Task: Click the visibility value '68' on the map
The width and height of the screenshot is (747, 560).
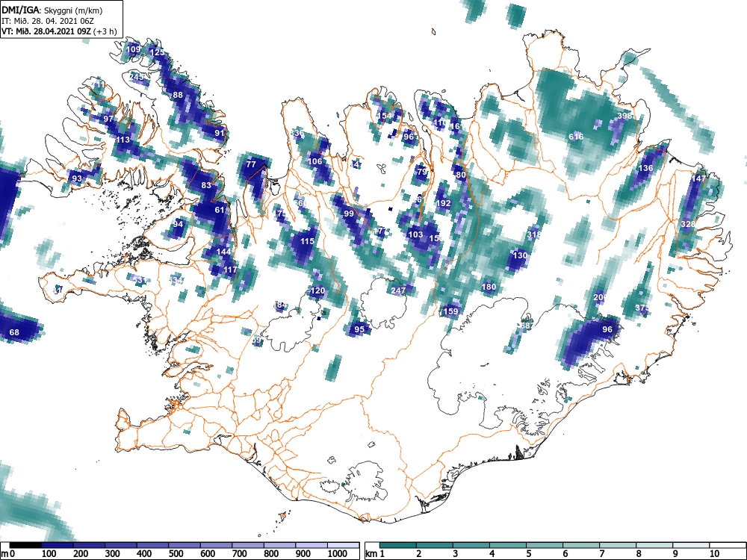Action: coord(14,332)
